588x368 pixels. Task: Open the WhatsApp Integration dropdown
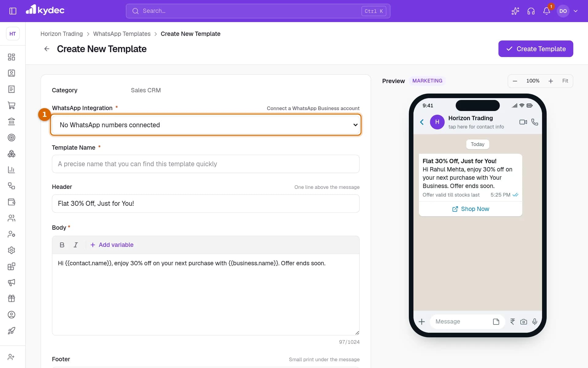coord(206,125)
